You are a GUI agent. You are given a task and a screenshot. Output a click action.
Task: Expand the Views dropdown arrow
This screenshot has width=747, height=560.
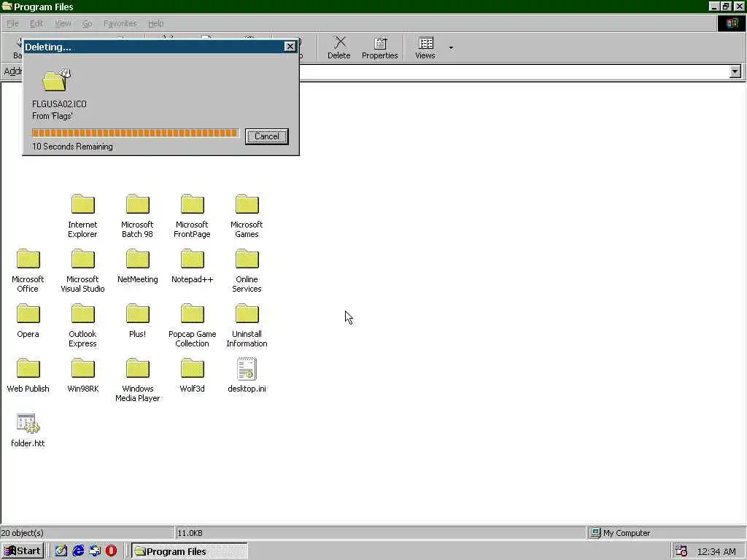pyautogui.click(x=451, y=47)
